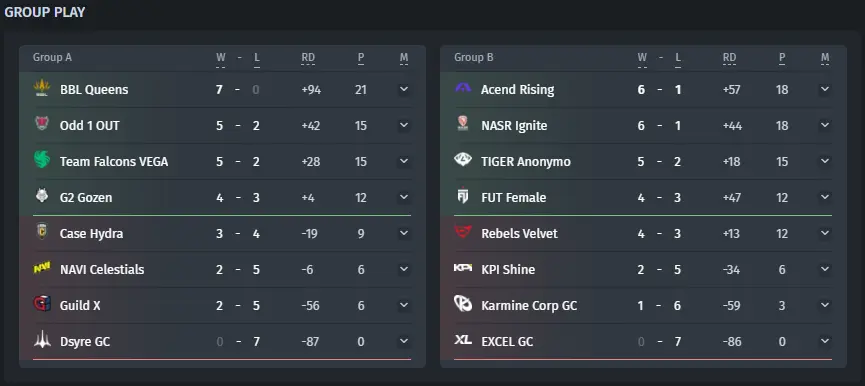This screenshot has height=386, width=865.
Task: Click the Karmine Corp GC logo
Action: click(463, 304)
